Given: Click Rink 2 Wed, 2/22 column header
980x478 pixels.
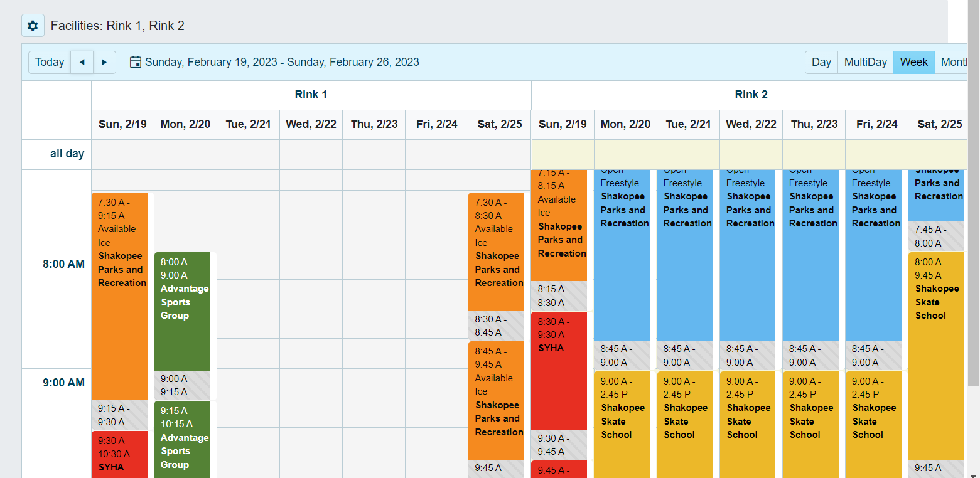Looking at the screenshot, I should point(751,124).
